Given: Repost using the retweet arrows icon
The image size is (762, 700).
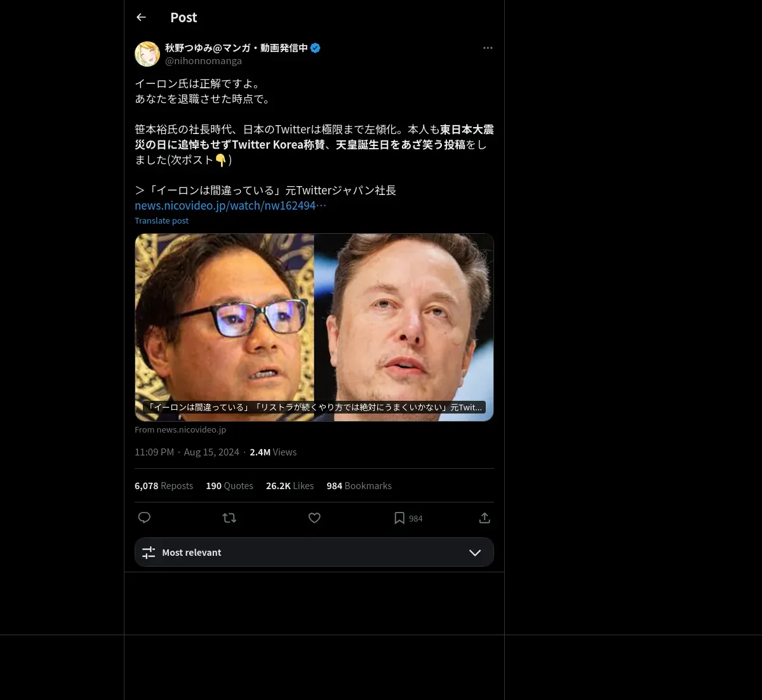Looking at the screenshot, I should 229,518.
